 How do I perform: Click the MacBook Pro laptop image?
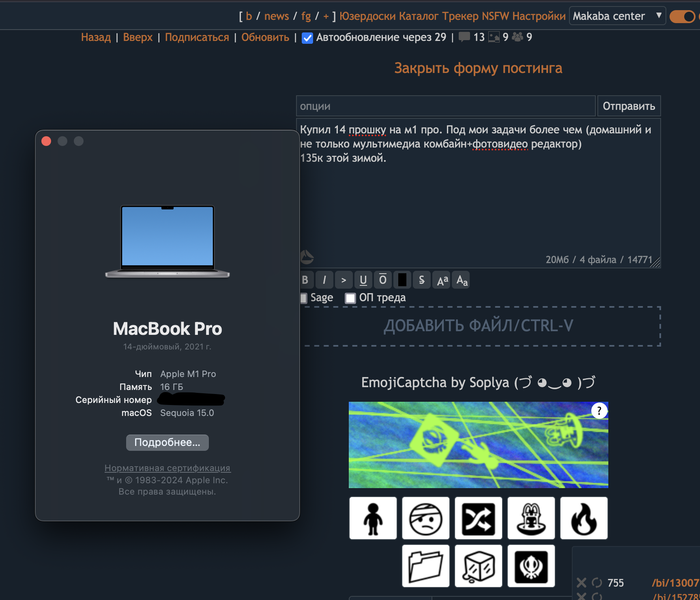167,242
